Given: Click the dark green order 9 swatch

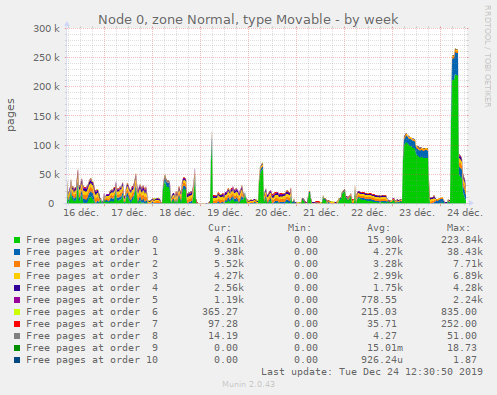Looking at the screenshot, I should coord(17,348).
